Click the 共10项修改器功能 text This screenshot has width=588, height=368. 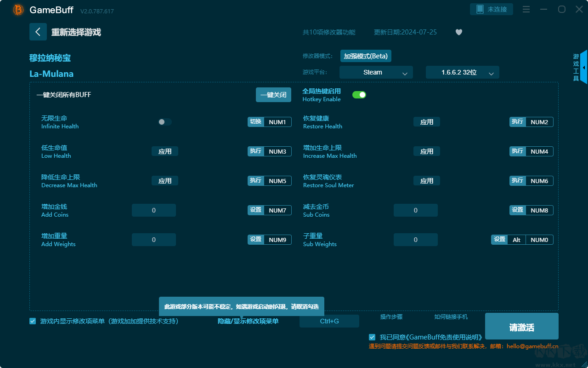click(329, 32)
